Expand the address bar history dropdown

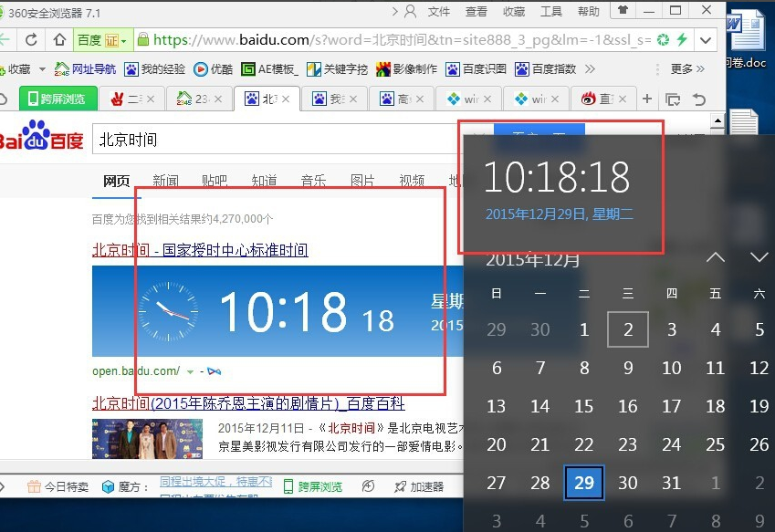(707, 40)
